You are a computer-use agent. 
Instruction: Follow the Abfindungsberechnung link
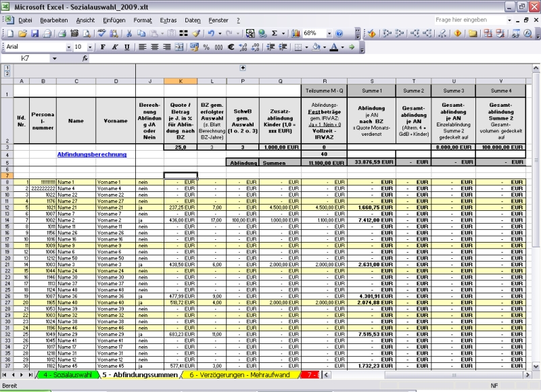coord(92,155)
